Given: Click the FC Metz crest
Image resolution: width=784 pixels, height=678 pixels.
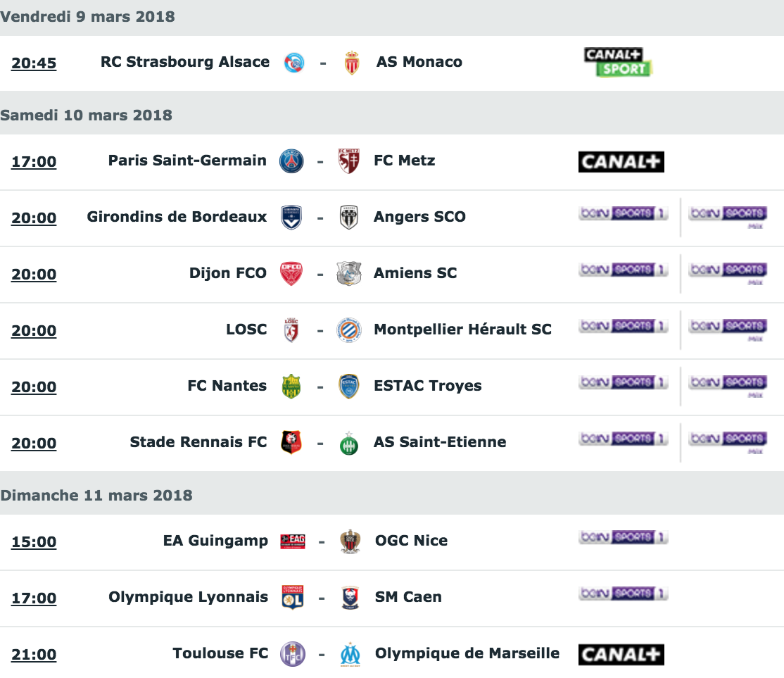Looking at the screenshot, I should pos(348,161).
